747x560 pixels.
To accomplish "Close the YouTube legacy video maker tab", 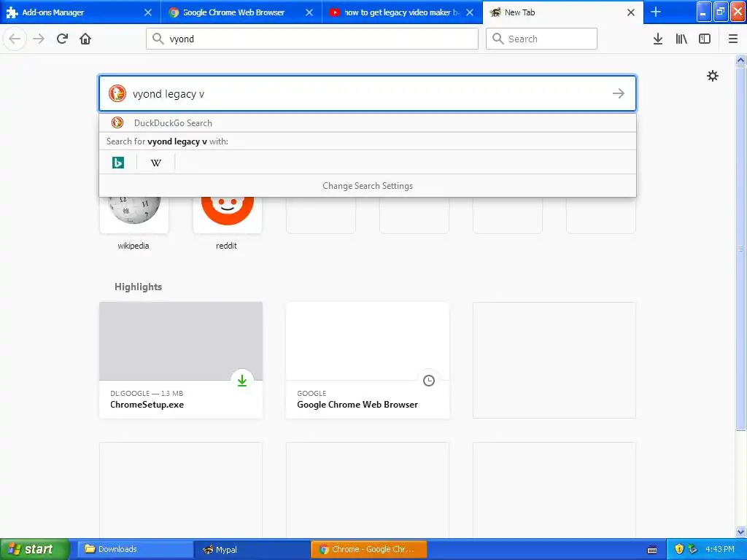I will [470, 12].
